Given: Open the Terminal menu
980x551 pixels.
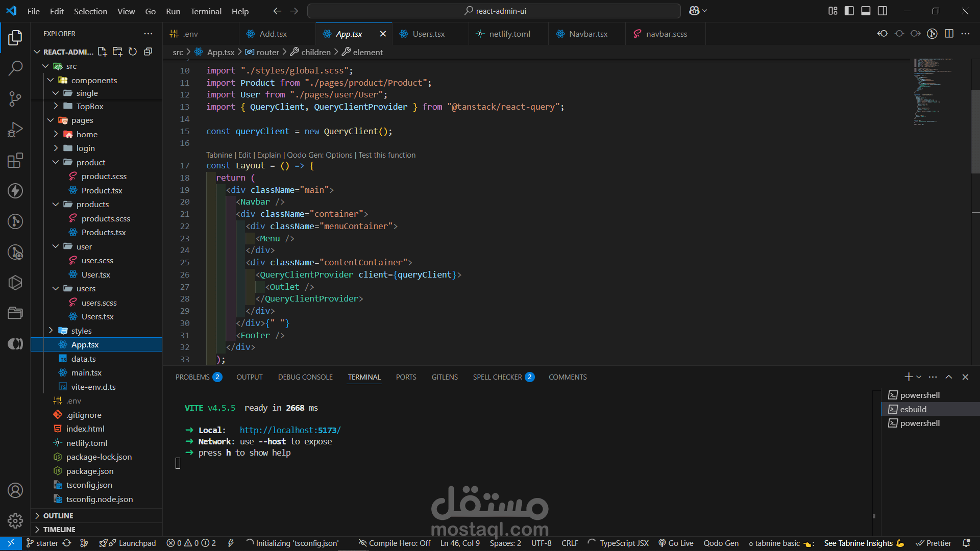Looking at the screenshot, I should pyautogui.click(x=206, y=11).
